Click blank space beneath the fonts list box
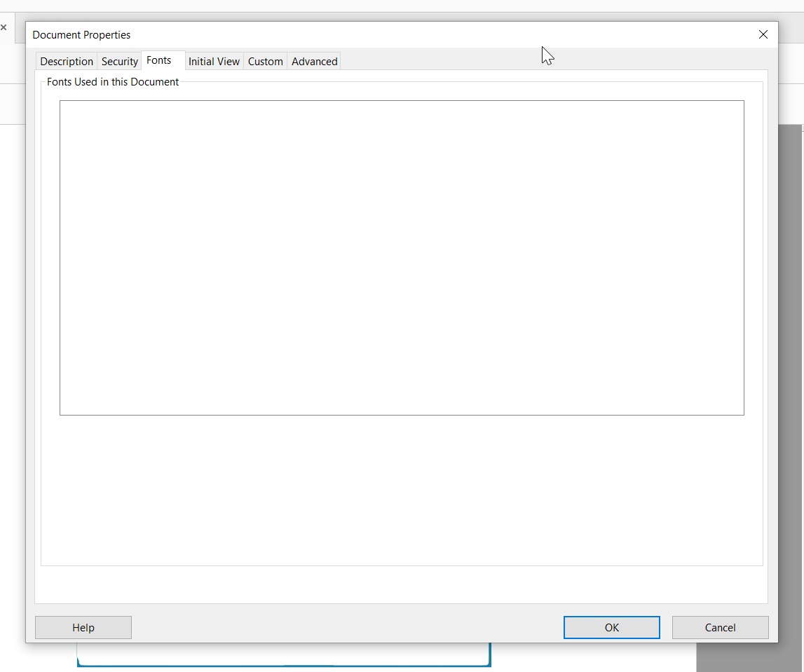The image size is (804, 672). tap(401, 491)
